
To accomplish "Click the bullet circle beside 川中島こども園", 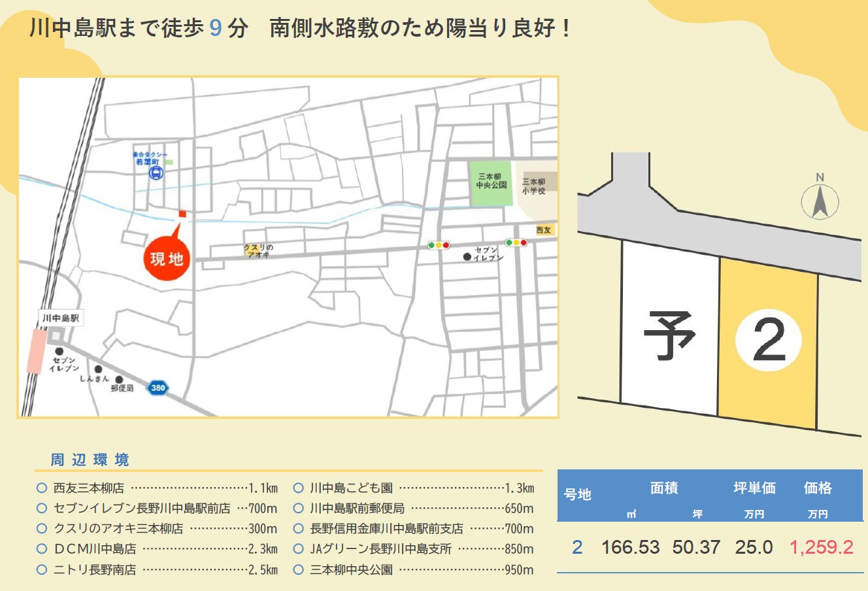I will click(x=299, y=488).
